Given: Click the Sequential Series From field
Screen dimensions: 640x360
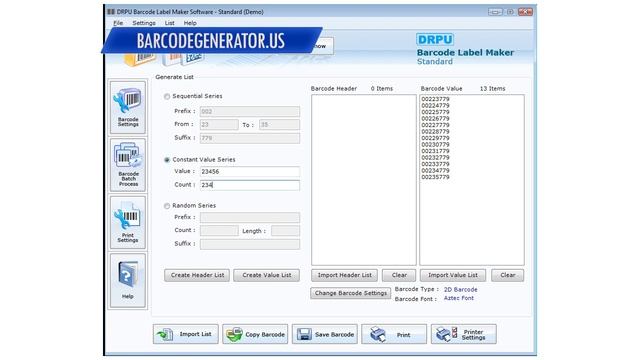Looking at the screenshot, I should [219, 124].
